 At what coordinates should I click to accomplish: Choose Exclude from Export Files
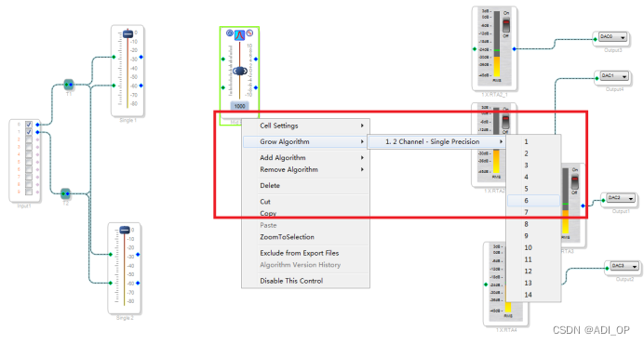305,253
